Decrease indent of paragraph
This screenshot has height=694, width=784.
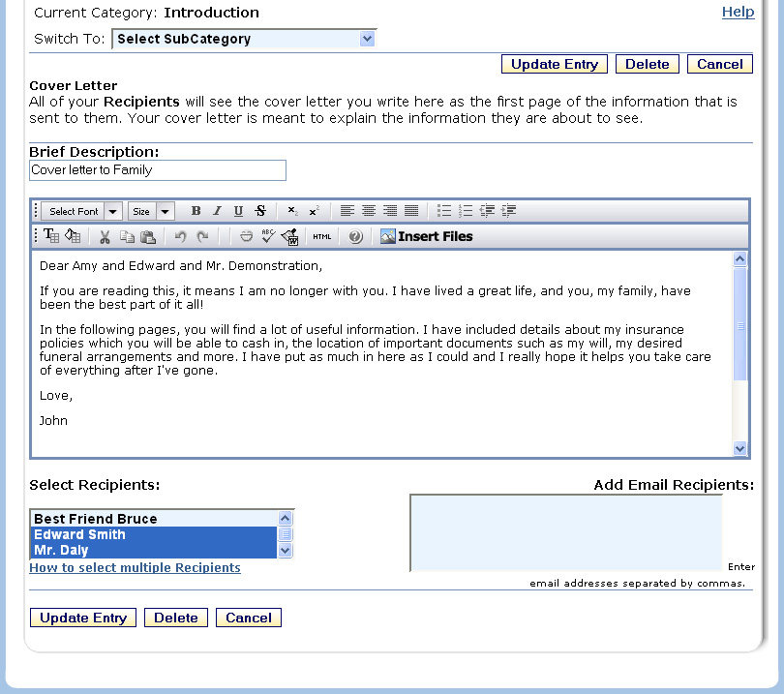[x=487, y=211]
